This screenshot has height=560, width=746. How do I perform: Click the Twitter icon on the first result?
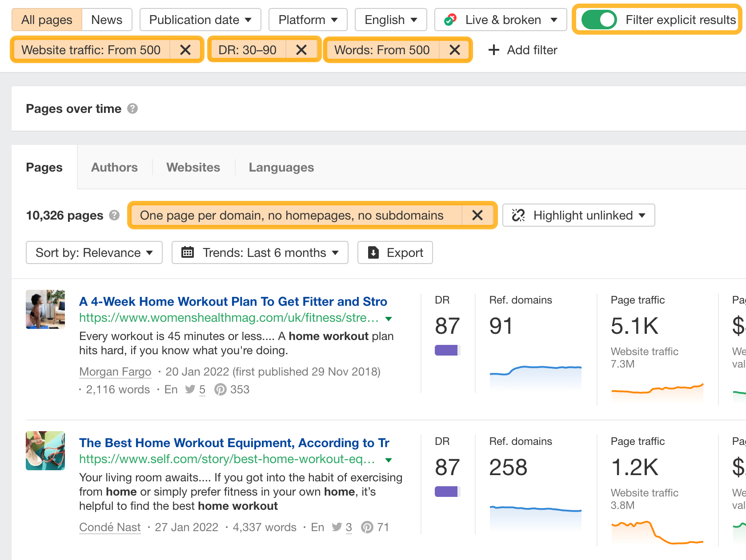pyautogui.click(x=190, y=389)
